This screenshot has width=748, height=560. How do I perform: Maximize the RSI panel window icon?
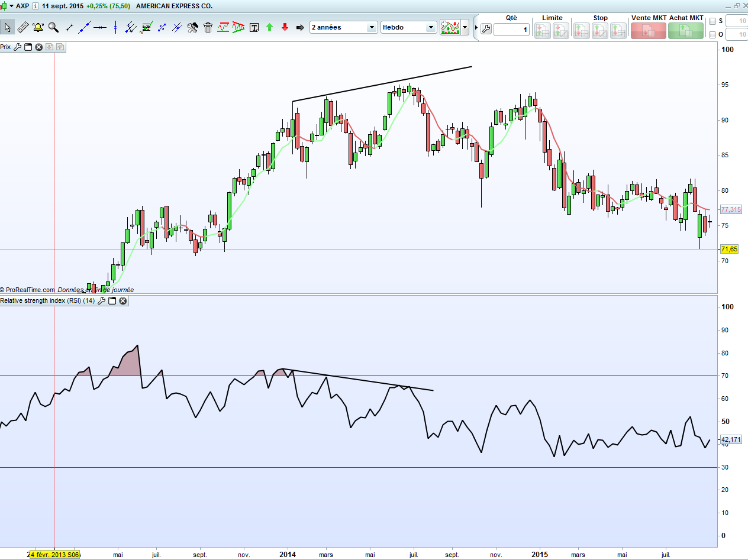112,301
